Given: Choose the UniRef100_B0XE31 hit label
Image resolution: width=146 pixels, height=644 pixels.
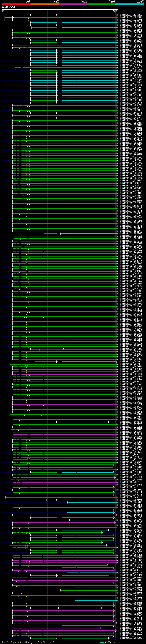Looking at the screenshot, I should click(131, 530).
